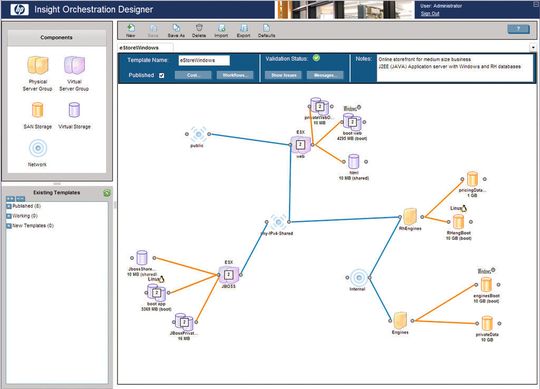Expand the Published templates tree node

click(9, 206)
